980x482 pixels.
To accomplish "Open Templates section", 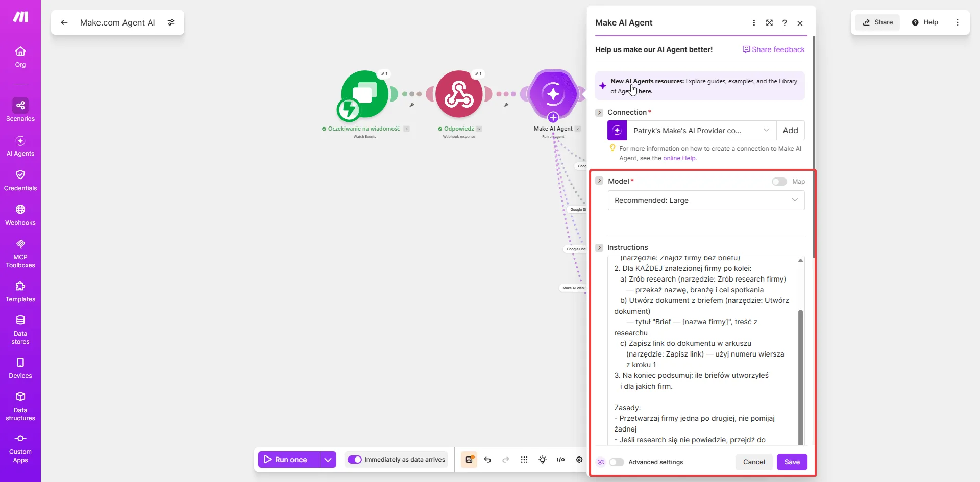I will click(x=20, y=292).
